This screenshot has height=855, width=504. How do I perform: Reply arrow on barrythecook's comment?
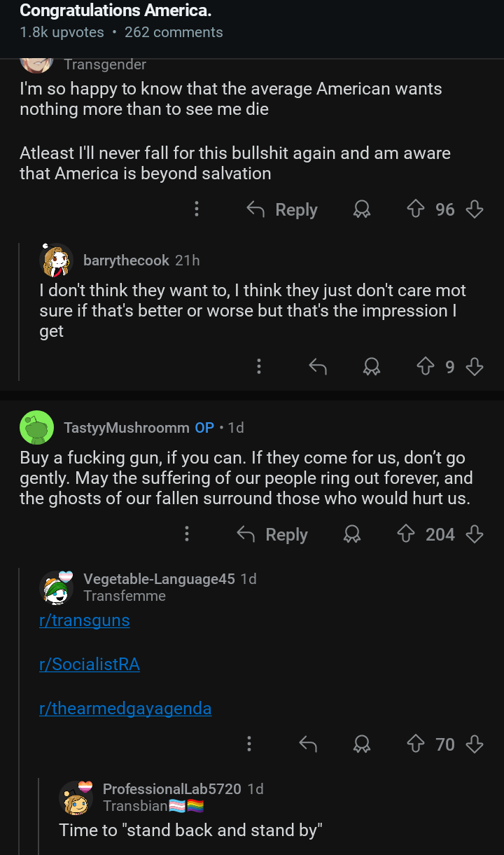[x=318, y=366]
